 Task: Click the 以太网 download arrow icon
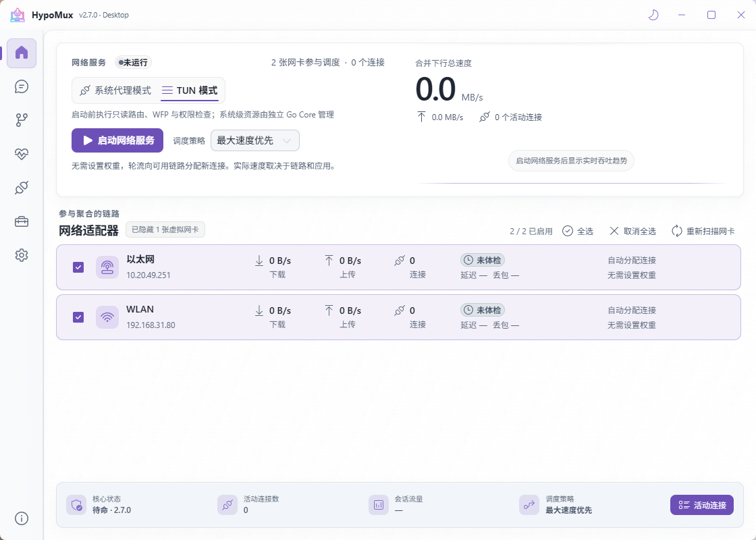point(259,261)
